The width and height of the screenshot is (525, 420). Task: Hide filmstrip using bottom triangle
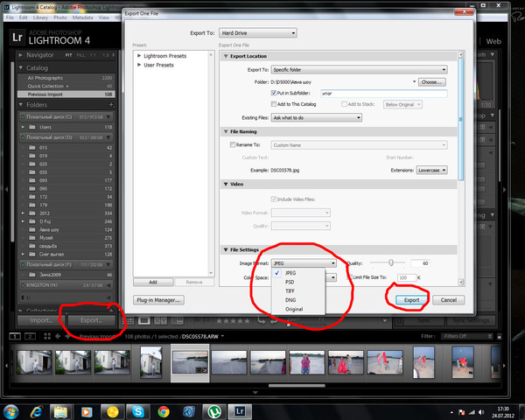[255, 392]
